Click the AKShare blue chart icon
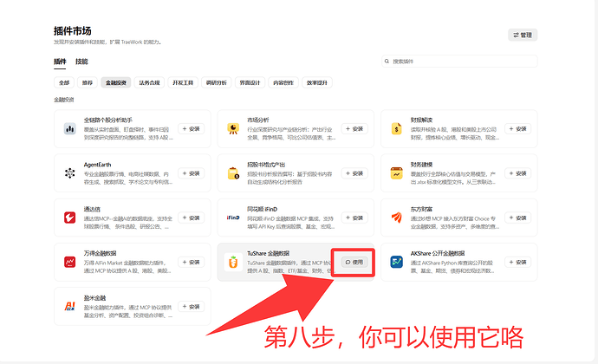Viewport: 598px width, 364px height. point(397,262)
